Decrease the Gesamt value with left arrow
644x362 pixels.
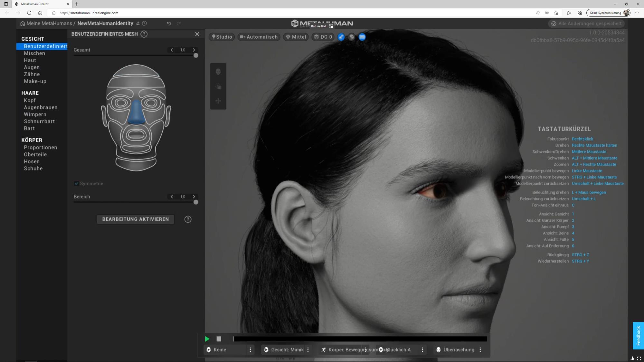click(x=172, y=50)
